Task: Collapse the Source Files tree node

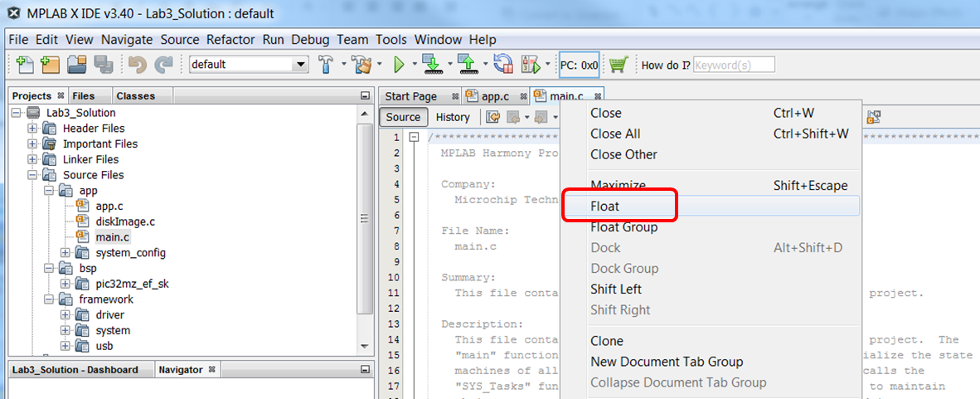Action: 32,175
